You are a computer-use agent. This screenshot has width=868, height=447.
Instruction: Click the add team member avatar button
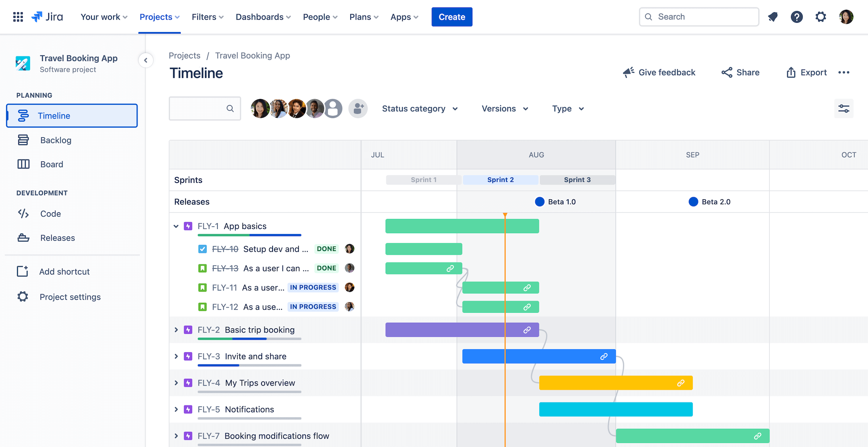(x=359, y=108)
